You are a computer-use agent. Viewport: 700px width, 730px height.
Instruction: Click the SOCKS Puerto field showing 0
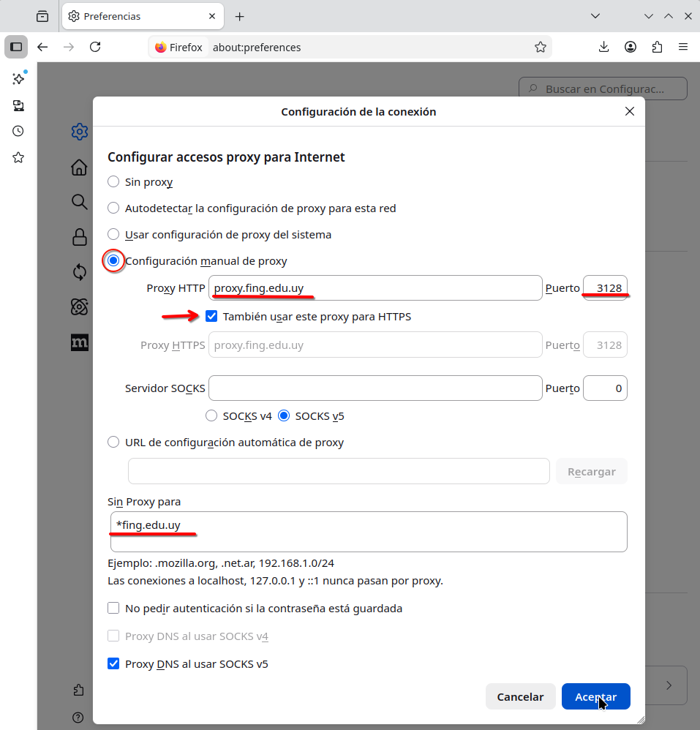(x=605, y=388)
